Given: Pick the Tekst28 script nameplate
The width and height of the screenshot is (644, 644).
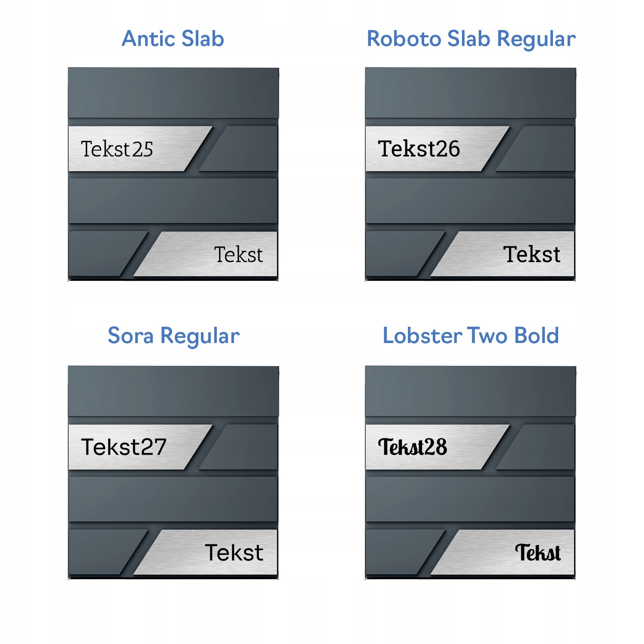Looking at the screenshot, I should point(425,447).
